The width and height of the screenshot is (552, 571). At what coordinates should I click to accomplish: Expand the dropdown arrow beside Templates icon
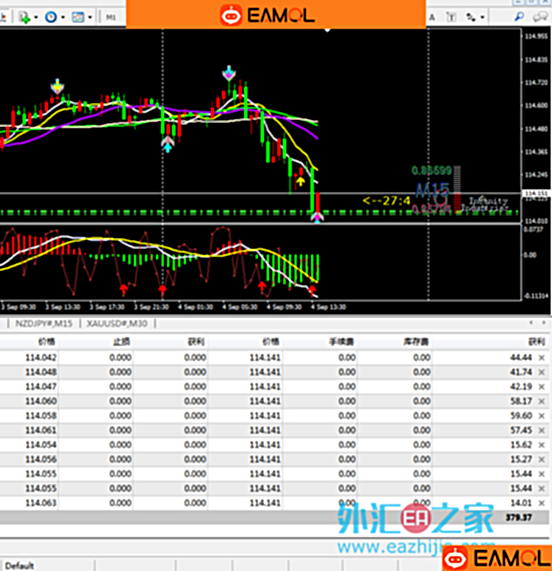click(90, 17)
